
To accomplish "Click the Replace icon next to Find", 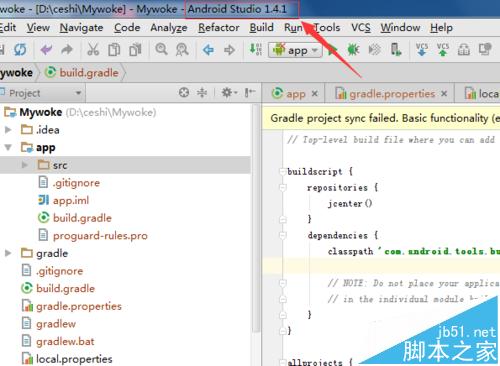I will point(182,50).
